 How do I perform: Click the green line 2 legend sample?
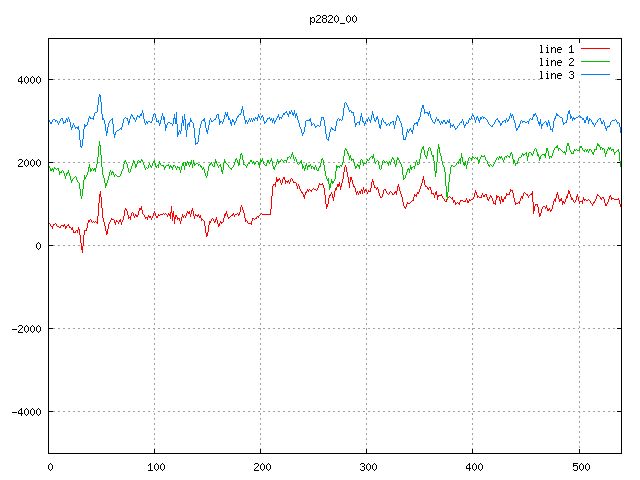point(595,62)
